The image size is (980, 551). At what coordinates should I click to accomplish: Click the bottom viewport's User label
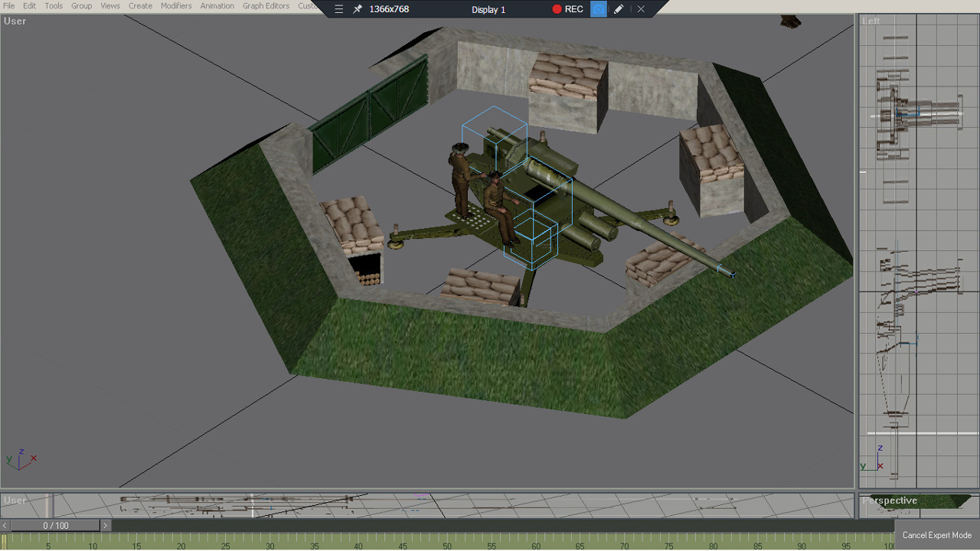(x=15, y=500)
